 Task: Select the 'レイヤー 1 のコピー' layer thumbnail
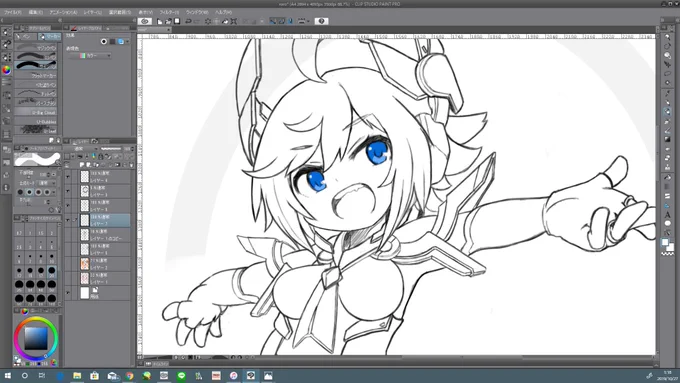85,235
